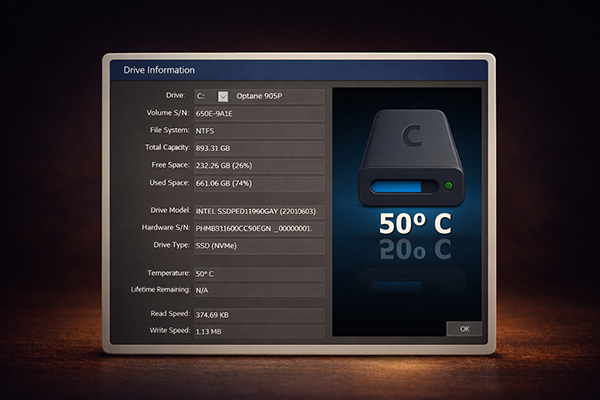The image size is (600, 400).
Task: Click the Write Speed 1.13 MB field
Action: (258, 331)
